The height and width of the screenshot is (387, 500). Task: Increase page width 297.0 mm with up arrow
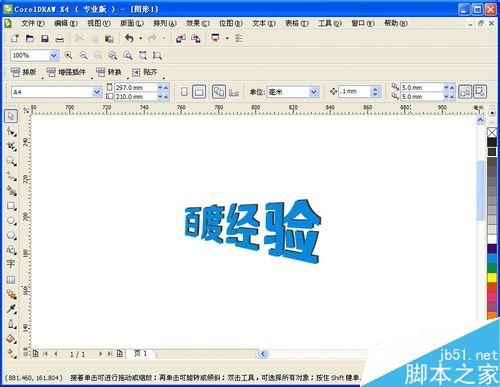(x=166, y=87)
